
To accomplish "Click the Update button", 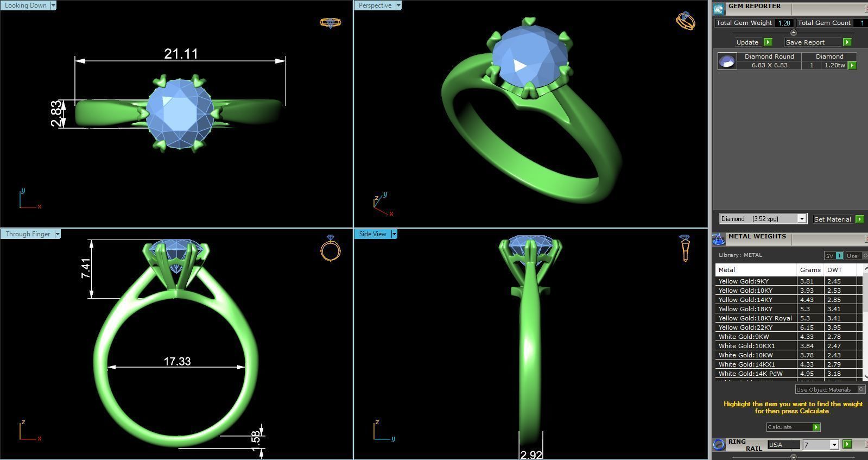I will coord(747,42).
